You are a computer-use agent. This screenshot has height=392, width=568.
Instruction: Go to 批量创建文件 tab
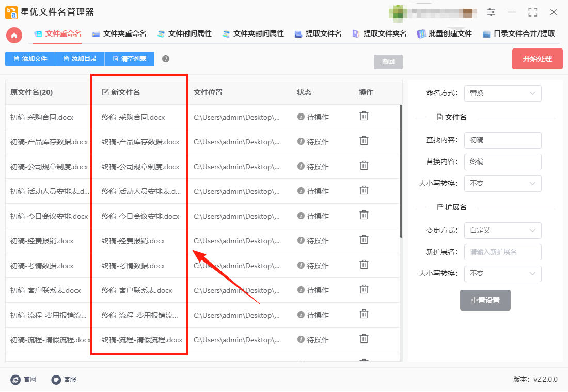coord(444,34)
